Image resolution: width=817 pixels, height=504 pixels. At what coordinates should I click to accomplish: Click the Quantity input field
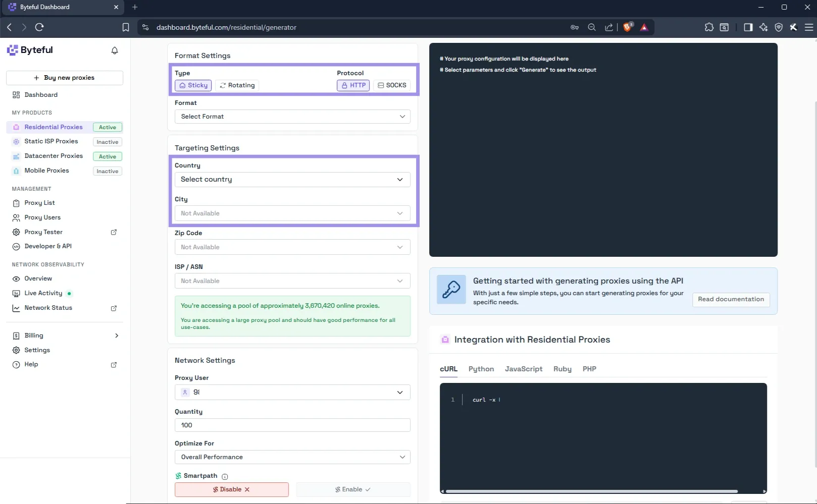pos(292,425)
